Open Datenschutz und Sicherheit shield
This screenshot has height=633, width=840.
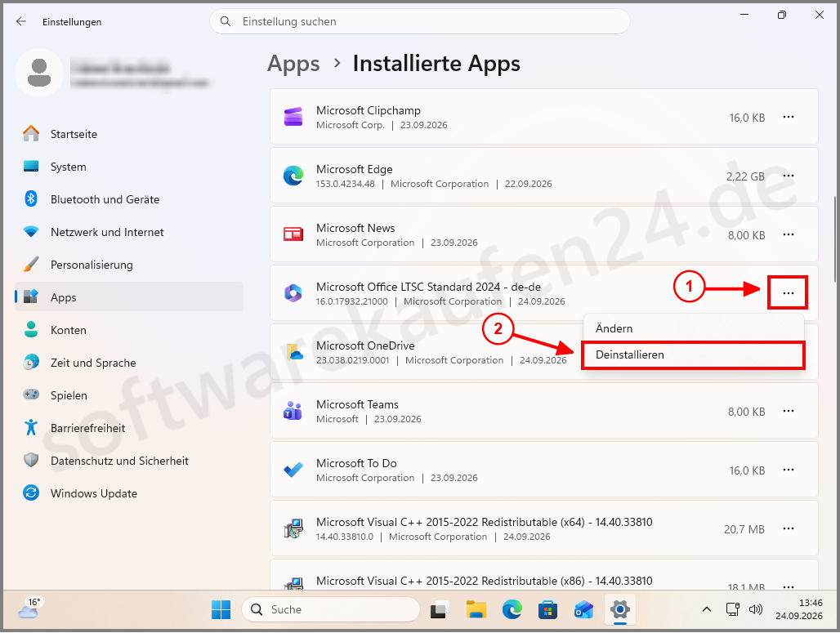(x=31, y=461)
